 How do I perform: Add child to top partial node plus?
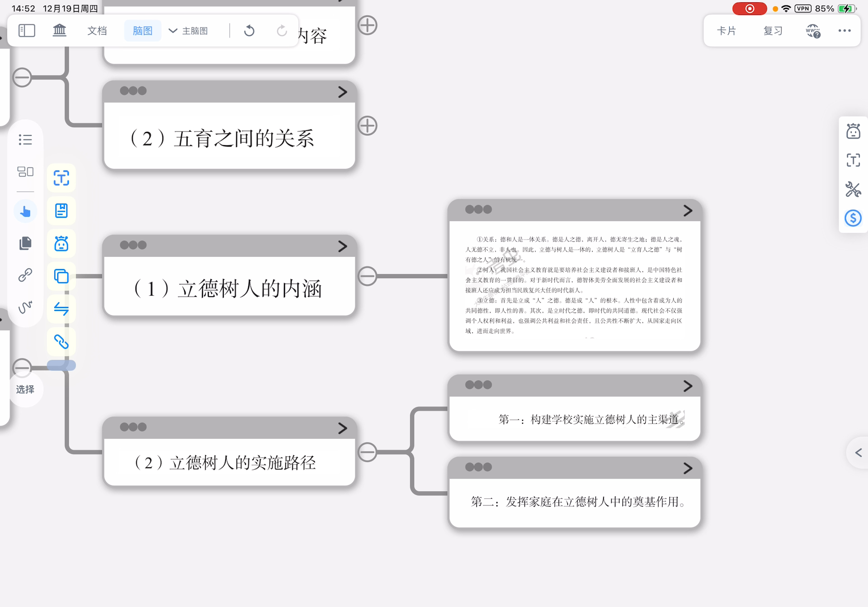click(368, 25)
